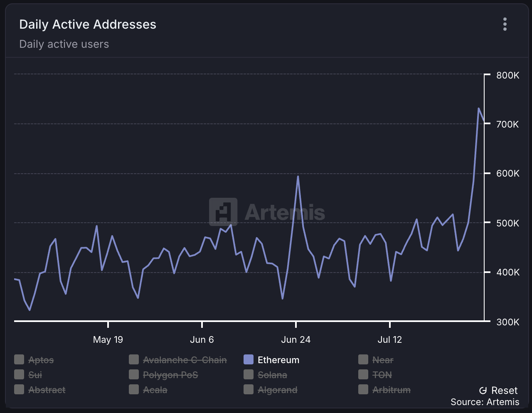The height and width of the screenshot is (413, 532).
Task: Click the Reset button
Action: coord(499,391)
